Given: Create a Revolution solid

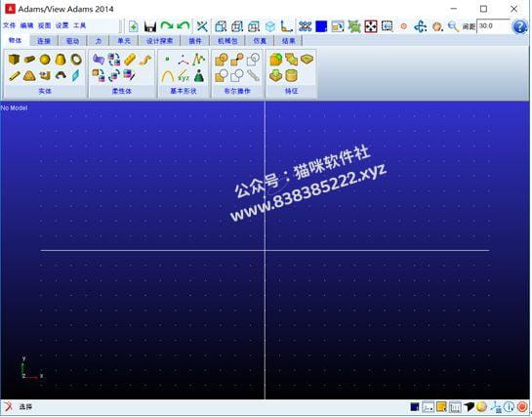Looking at the screenshot, I should click(x=61, y=75).
